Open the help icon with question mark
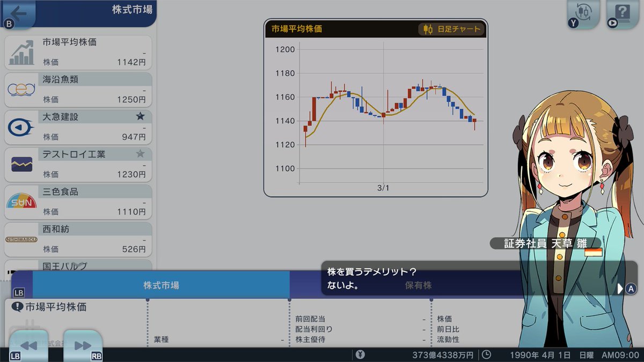 [x=623, y=13]
